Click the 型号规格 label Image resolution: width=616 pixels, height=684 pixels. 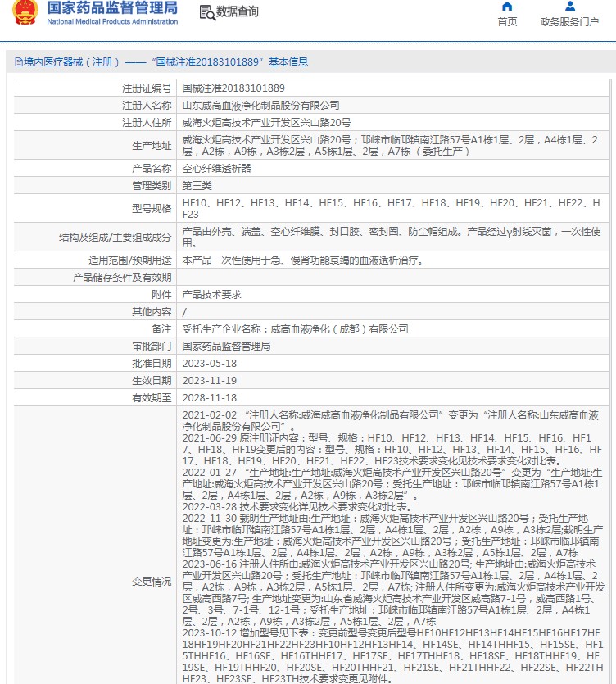[x=152, y=209]
